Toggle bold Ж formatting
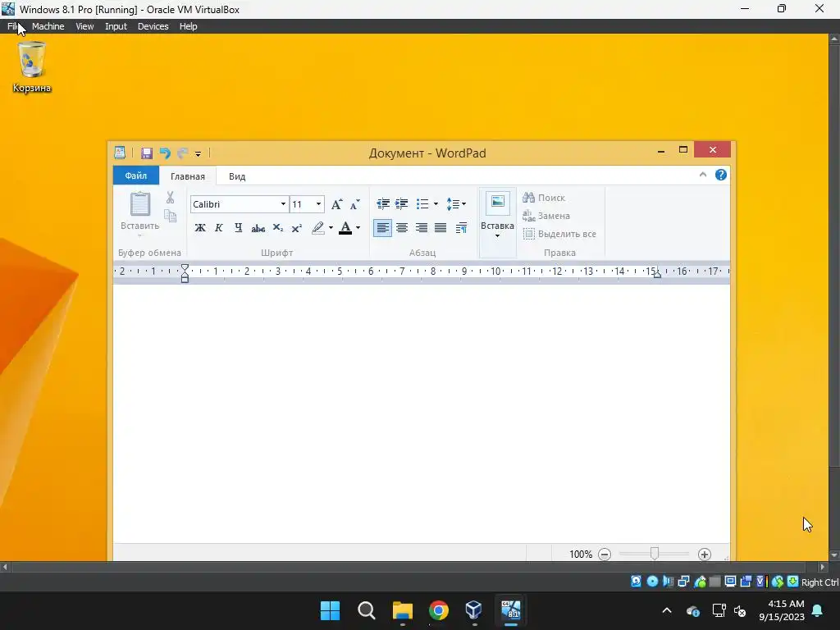840x630 pixels. pyautogui.click(x=200, y=228)
